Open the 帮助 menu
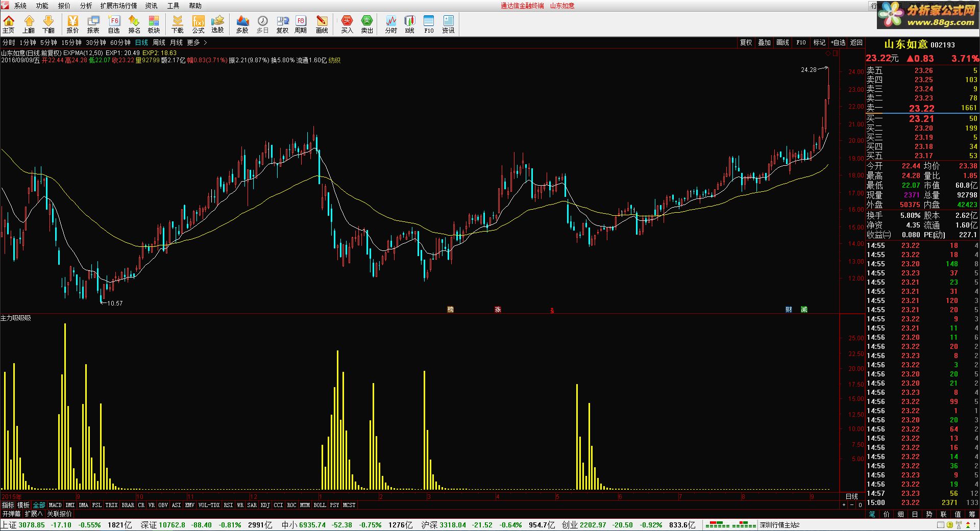The width and height of the screenshot is (980, 531). coord(195,6)
